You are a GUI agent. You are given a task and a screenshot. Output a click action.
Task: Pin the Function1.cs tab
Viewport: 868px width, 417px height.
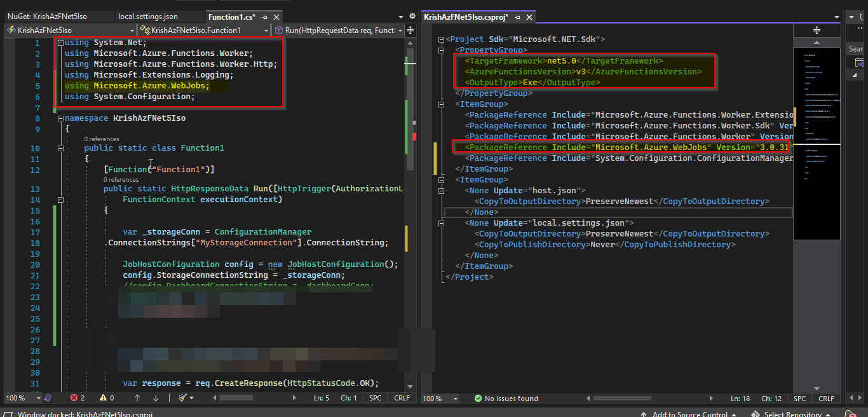pyautogui.click(x=265, y=17)
